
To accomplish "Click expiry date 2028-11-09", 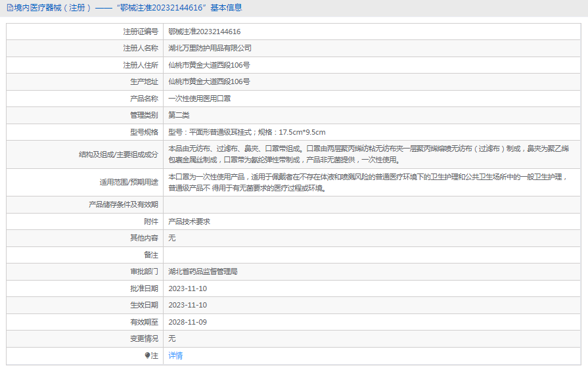I will coord(187,322).
